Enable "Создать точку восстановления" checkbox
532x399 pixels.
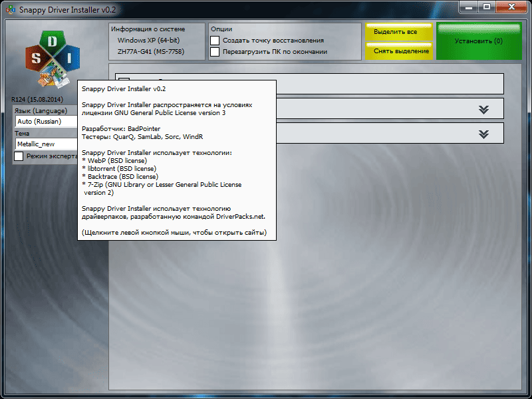[215, 41]
